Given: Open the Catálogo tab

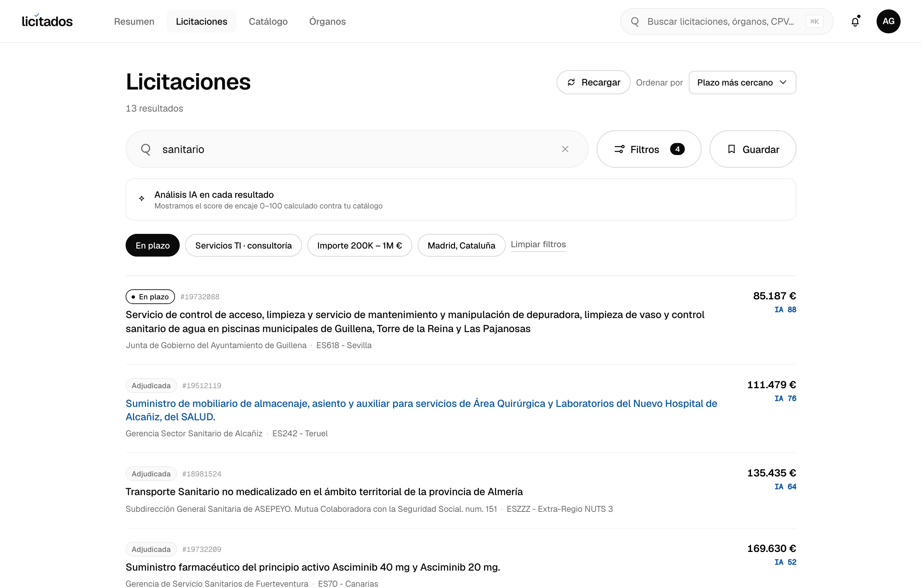Looking at the screenshot, I should [268, 21].
